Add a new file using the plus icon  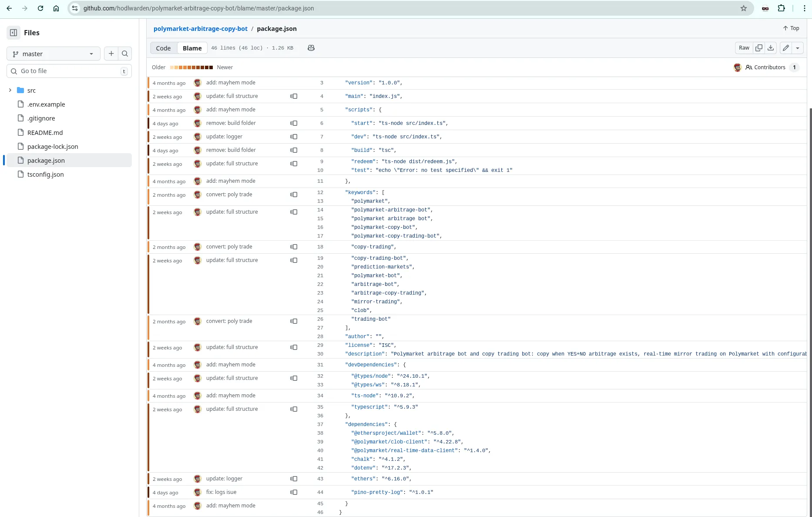coord(111,53)
